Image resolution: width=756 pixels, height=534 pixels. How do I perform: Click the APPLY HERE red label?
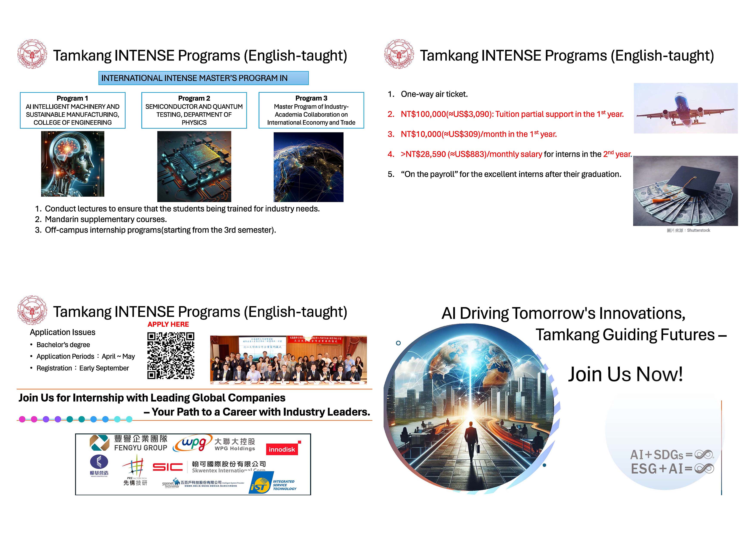168,324
